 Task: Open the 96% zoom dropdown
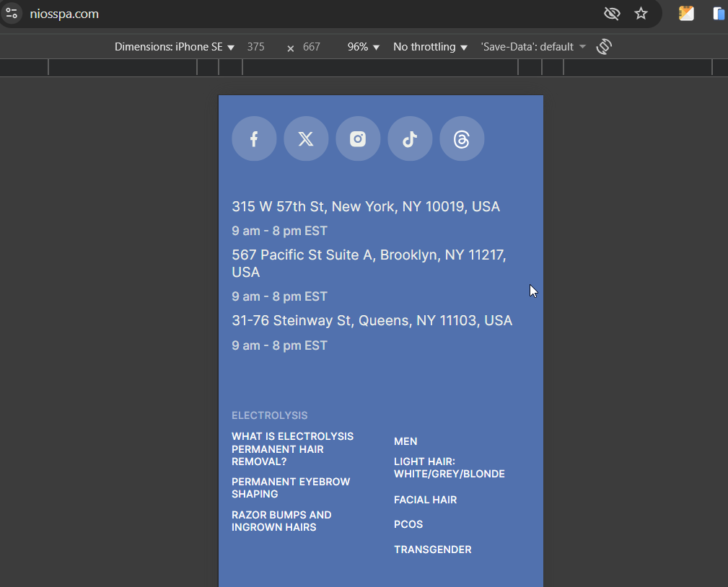tap(363, 47)
